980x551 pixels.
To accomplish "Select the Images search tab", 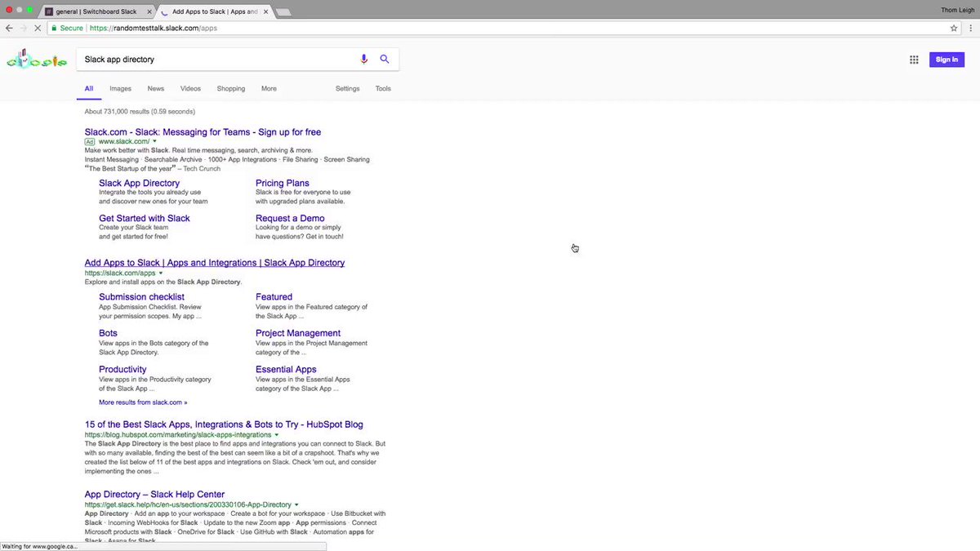I will point(120,88).
